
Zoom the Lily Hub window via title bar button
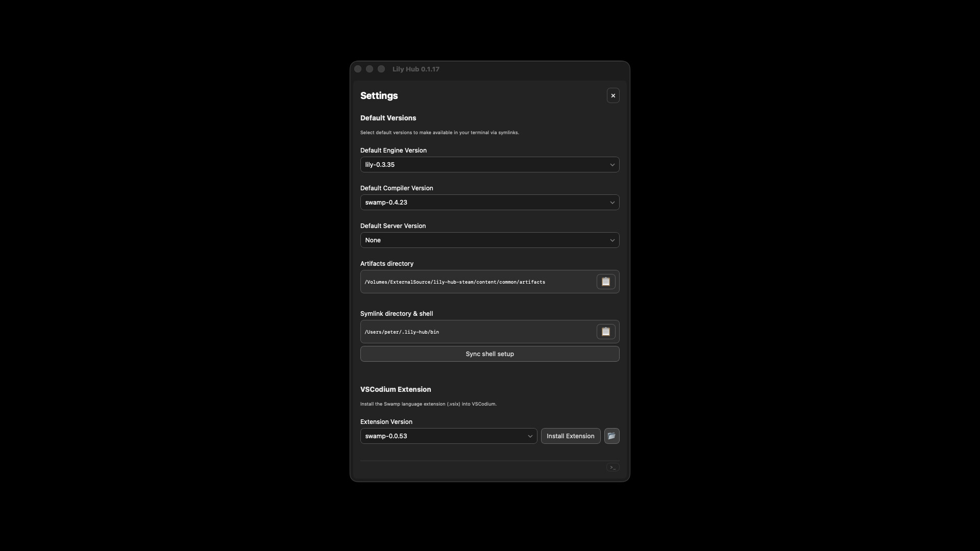click(381, 69)
